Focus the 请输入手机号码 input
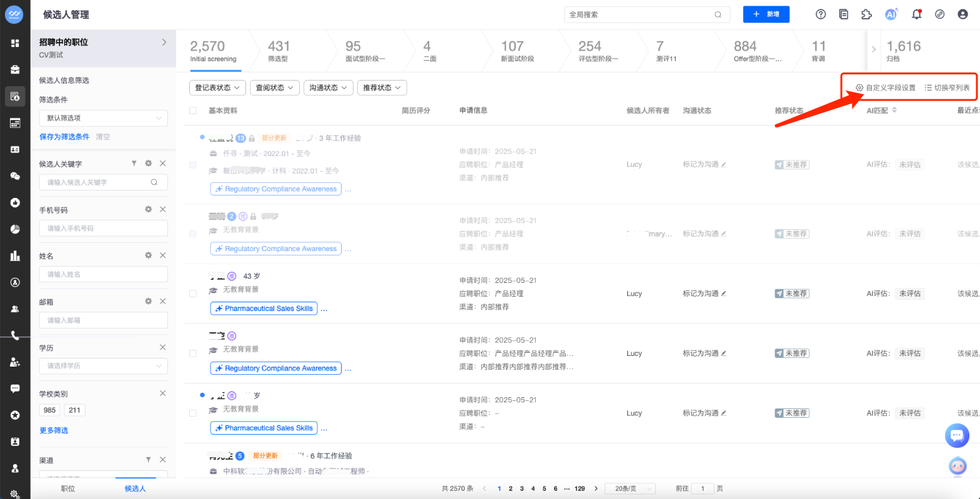The width and height of the screenshot is (980, 499). 104,229
